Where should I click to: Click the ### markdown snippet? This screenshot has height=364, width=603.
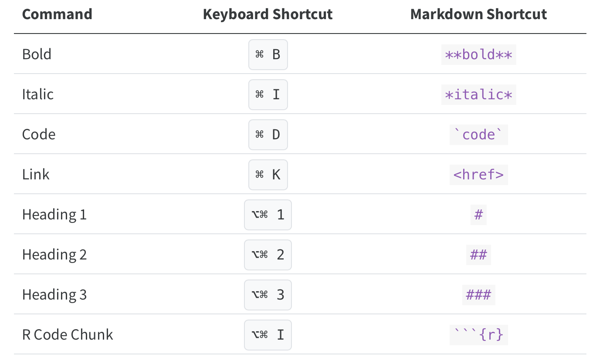coord(478,295)
